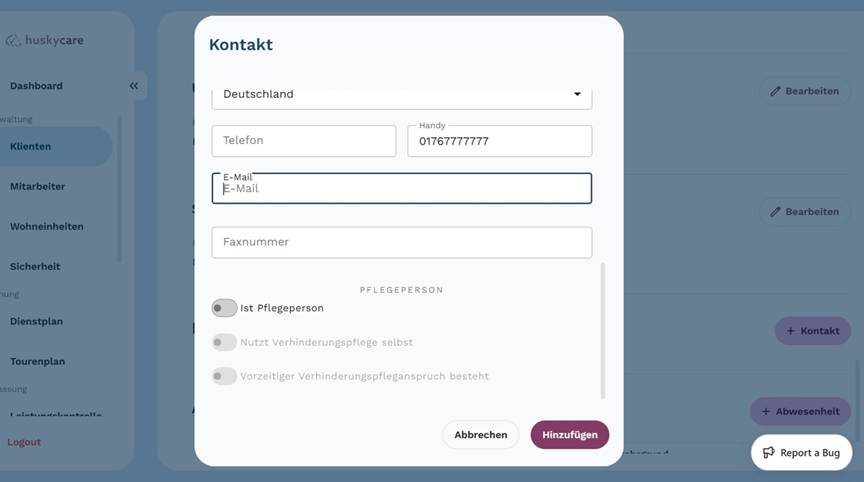The height and width of the screenshot is (482, 864).
Task: Toggle Nutzt Verhinderungspflege selbst switch
Action: 224,342
